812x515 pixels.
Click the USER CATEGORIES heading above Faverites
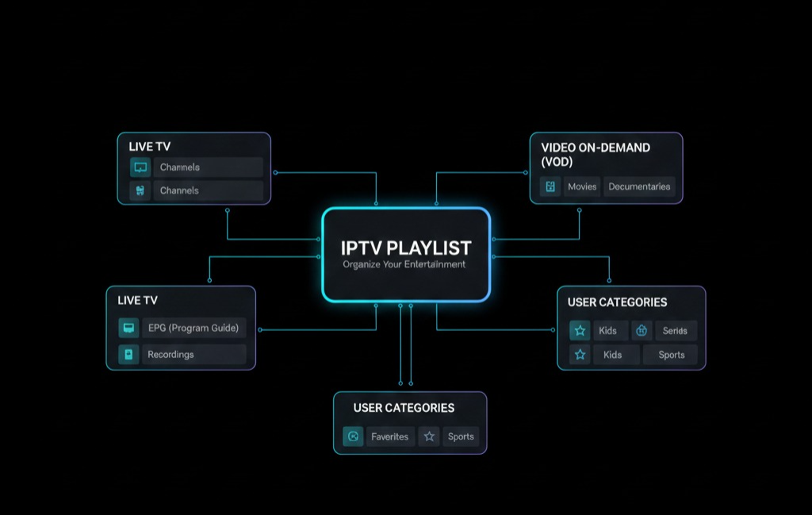pos(404,408)
